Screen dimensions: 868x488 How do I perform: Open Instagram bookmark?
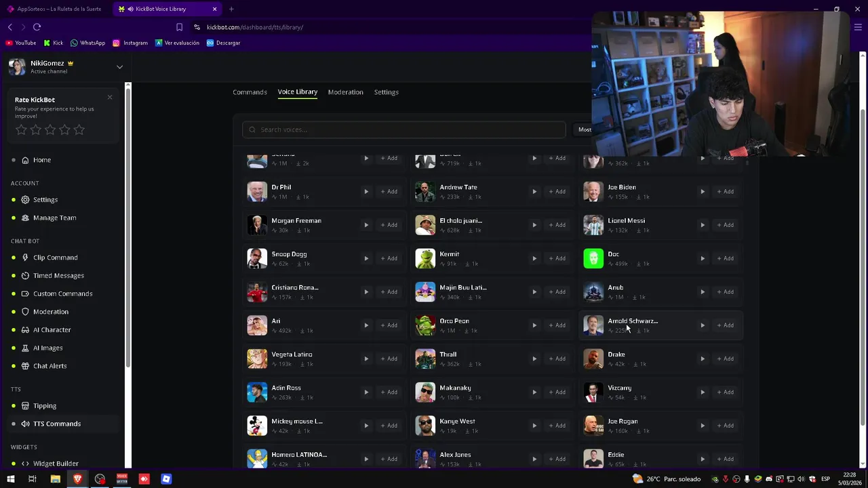click(130, 43)
